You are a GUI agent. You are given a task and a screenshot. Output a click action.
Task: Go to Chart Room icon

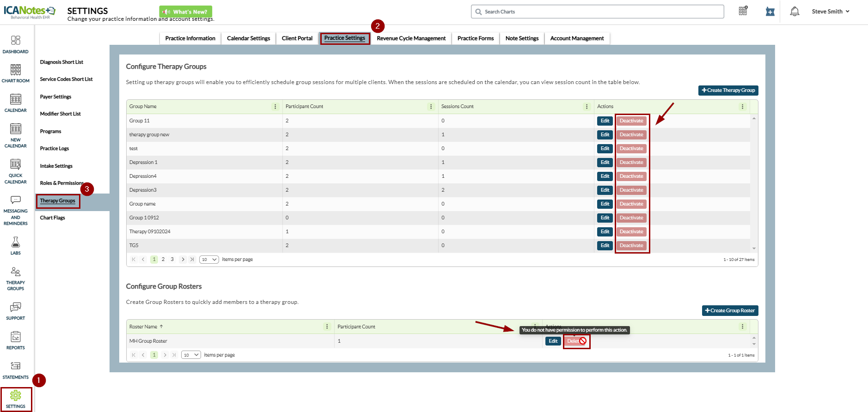[15, 73]
